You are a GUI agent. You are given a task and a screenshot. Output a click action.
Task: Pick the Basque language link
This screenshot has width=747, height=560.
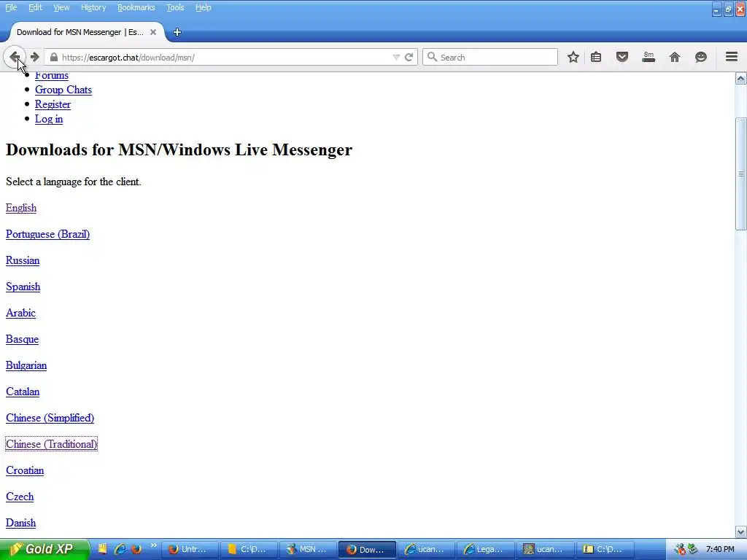click(x=22, y=339)
